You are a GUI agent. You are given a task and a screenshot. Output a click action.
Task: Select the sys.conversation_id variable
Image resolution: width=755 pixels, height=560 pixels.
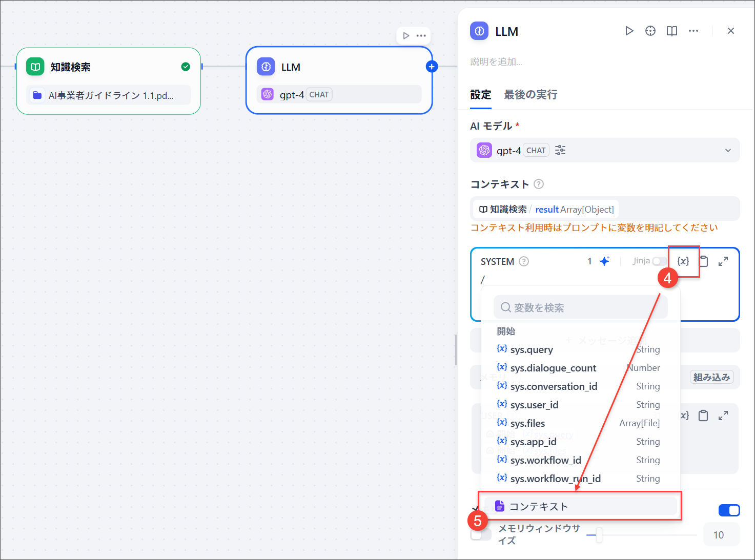pos(579,386)
